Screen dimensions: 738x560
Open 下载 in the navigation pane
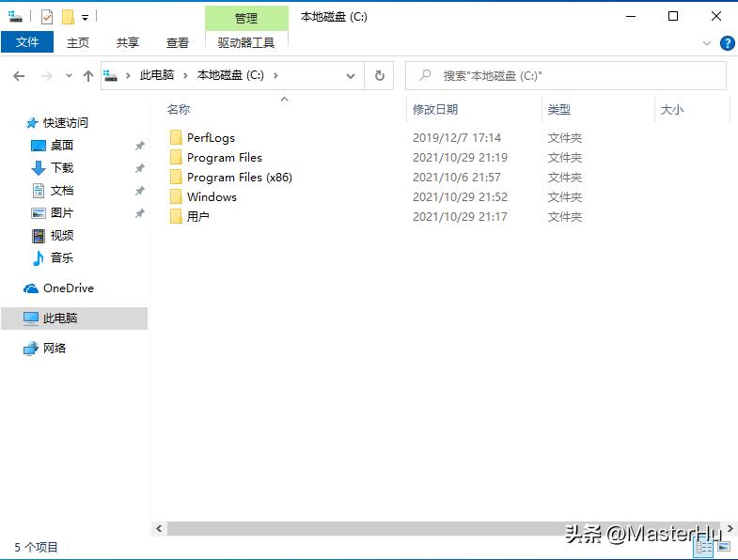(x=62, y=168)
